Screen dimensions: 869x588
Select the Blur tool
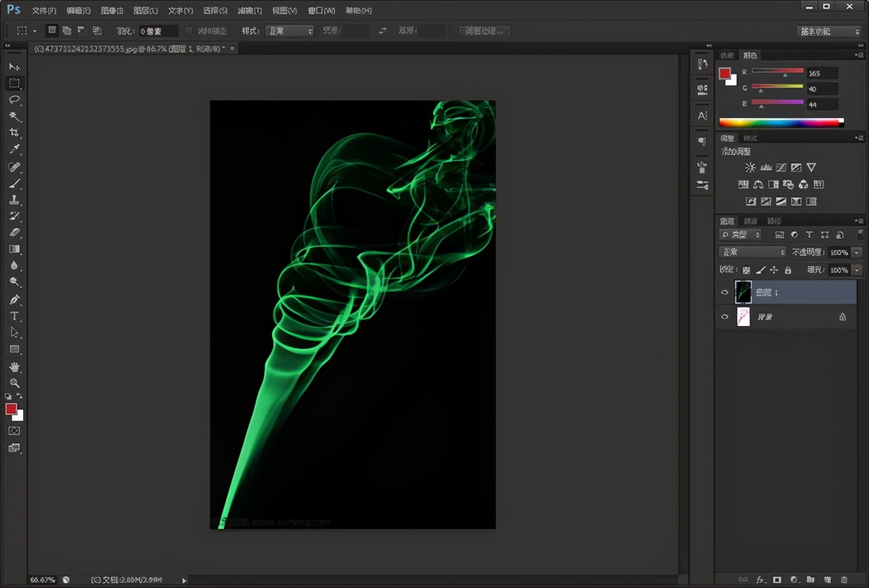click(14, 265)
